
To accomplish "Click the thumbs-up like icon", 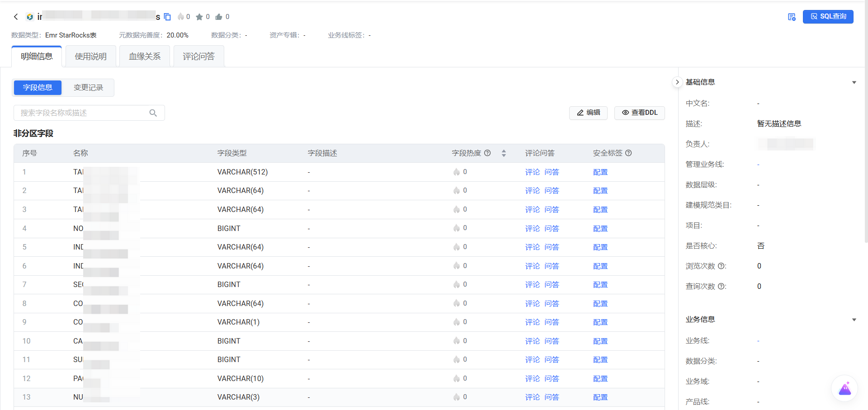I will click(x=219, y=17).
